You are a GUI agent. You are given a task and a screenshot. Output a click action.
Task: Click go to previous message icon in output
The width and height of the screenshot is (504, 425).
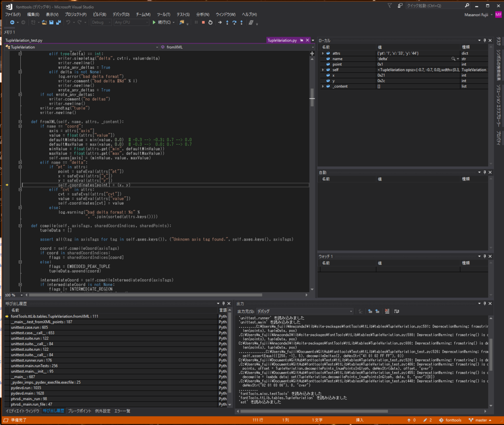[x=370, y=311]
